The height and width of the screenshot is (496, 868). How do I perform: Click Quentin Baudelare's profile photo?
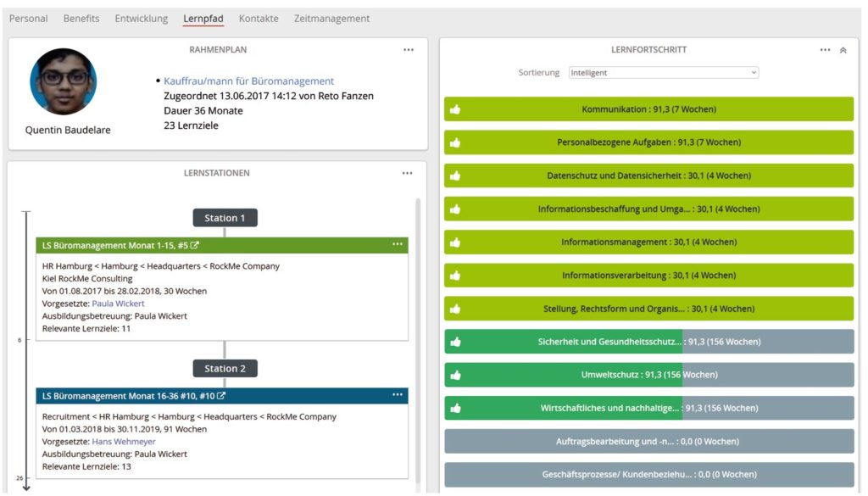coord(63,81)
